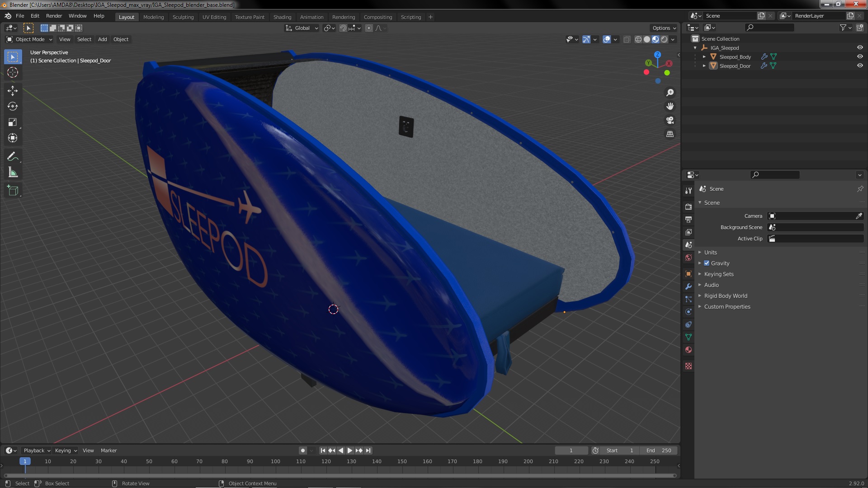Viewport: 868px width, 488px height.
Task: Open the File menu
Action: (20, 16)
